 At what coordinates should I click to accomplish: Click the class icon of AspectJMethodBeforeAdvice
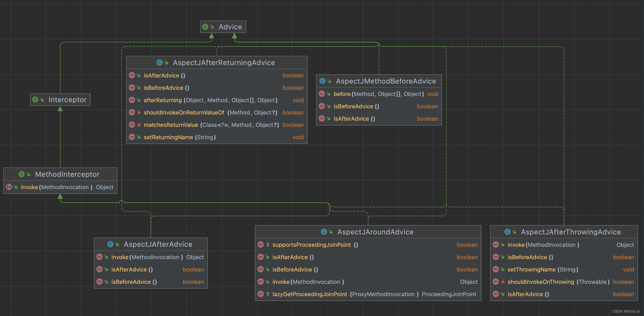pyautogui.click(x=322, y=81)
